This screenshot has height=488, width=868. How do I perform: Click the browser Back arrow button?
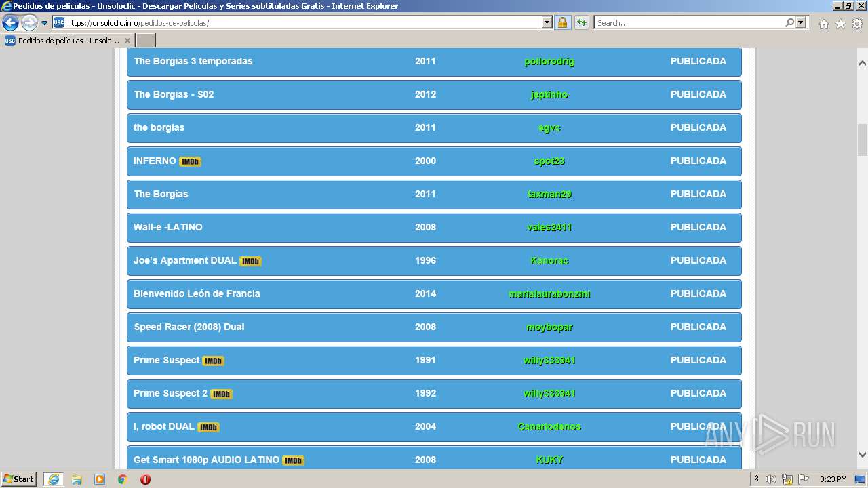(10, 23)
